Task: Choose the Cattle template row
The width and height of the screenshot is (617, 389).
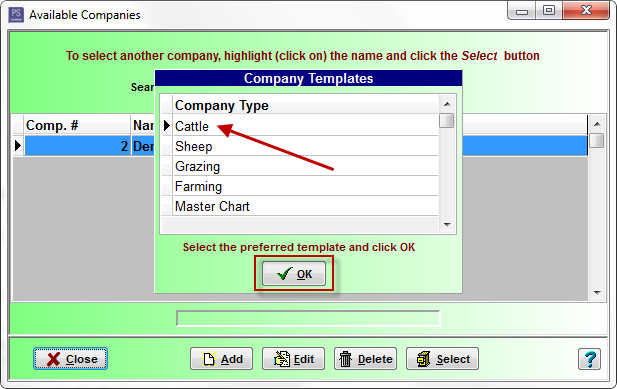Action: pyautogui.click(x=305, y=126)
